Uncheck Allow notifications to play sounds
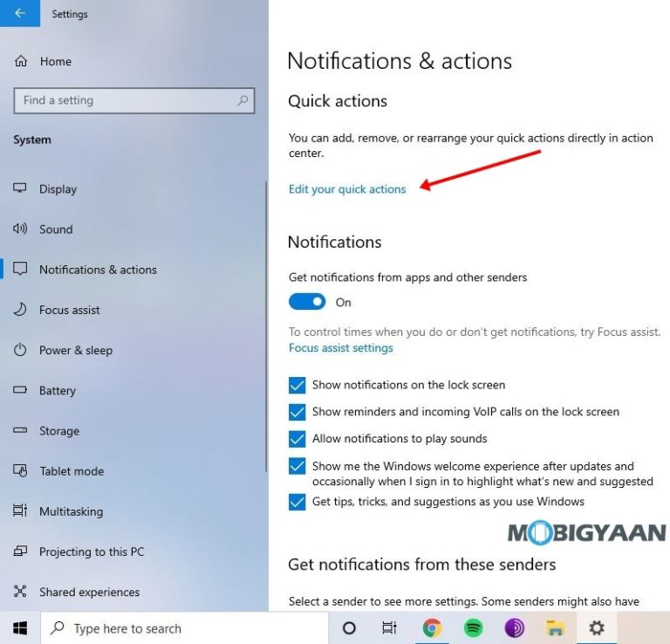The height and width of the screenshot is (644, 670). tap(297, 439)
